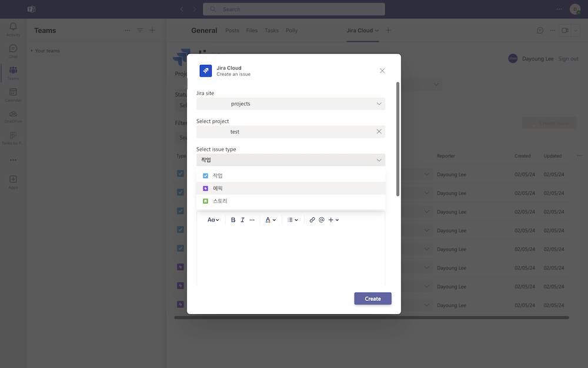
Task: Sort by the Reporter column header
Action: (446, 156)
